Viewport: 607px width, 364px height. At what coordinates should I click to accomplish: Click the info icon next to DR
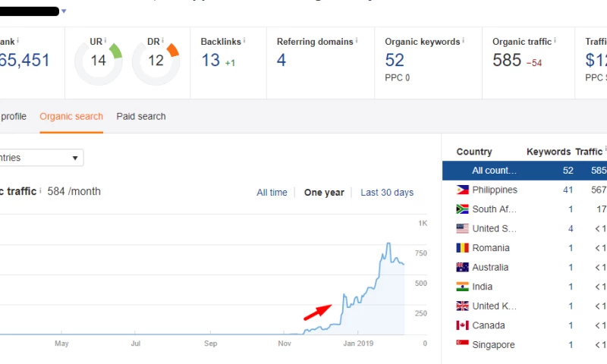click(163, 40)
